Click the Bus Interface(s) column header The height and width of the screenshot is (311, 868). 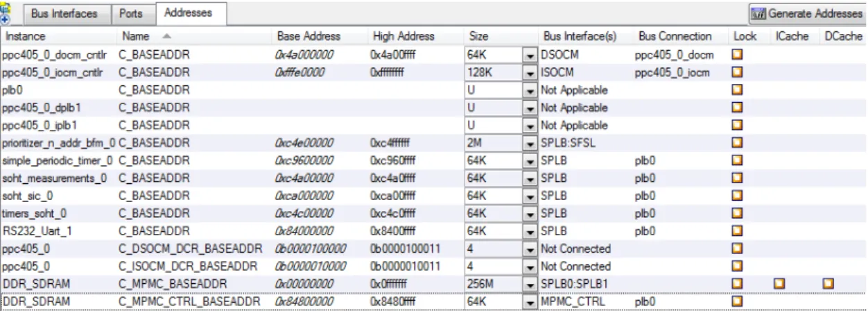[580, 36]
